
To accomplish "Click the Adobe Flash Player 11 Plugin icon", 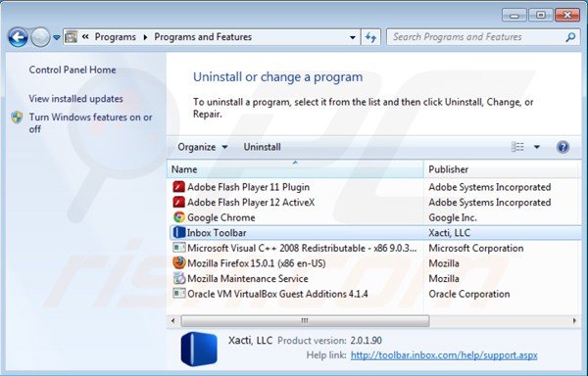I will pyautogui.click(x=179, y=186).
